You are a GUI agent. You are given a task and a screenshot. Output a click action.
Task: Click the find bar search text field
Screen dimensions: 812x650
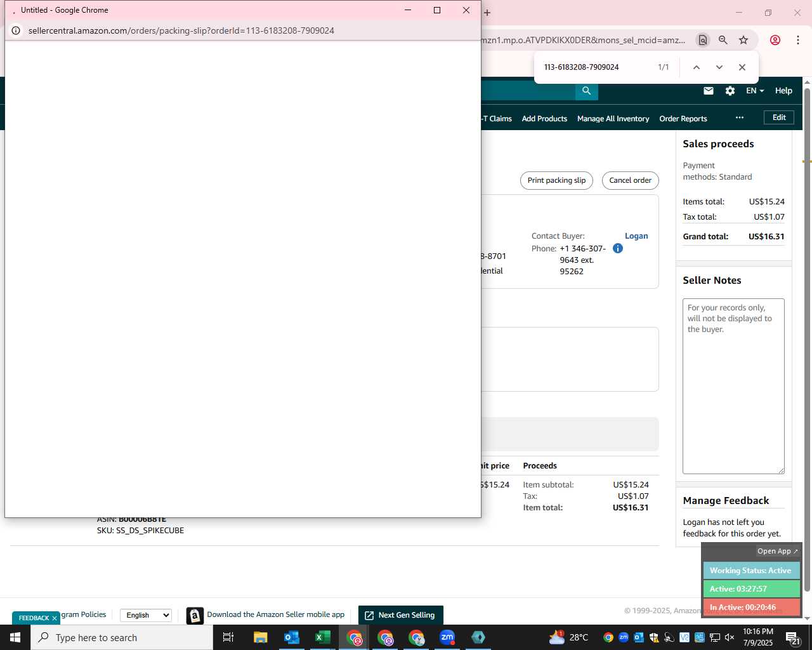point(596,67)
